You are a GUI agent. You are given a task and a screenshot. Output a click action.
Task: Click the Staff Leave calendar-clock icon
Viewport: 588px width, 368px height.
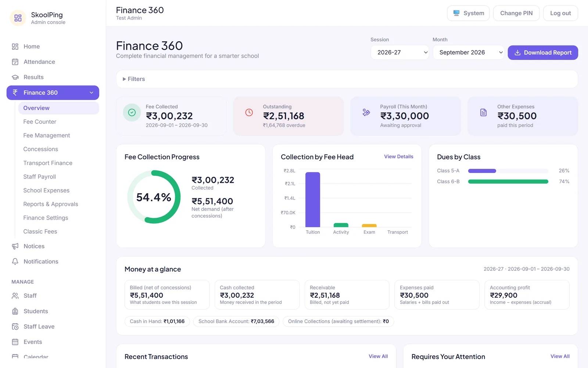[15, 326]
